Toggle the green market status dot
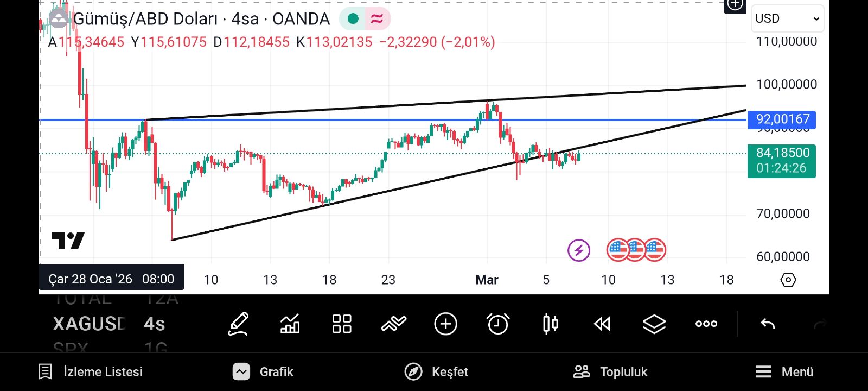868x391 pixels. click(353, 19)
